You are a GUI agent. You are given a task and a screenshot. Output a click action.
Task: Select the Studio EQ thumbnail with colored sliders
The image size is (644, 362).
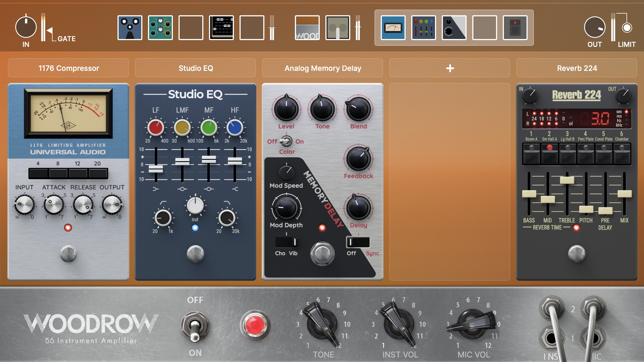point(423,28)
